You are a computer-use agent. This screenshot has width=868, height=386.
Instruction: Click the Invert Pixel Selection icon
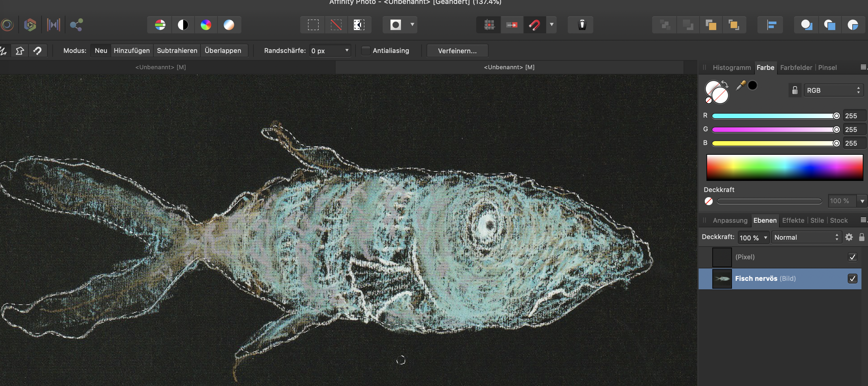(x=359, y=25)
